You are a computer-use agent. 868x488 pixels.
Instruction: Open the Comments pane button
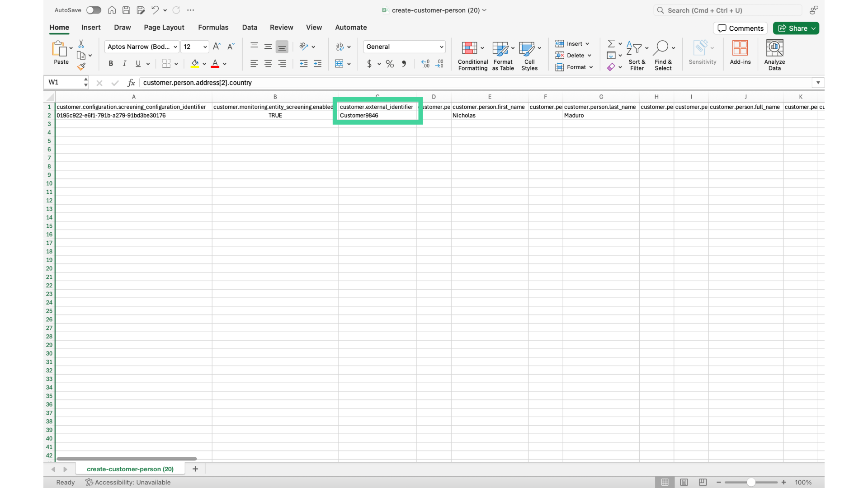point(740,28)
